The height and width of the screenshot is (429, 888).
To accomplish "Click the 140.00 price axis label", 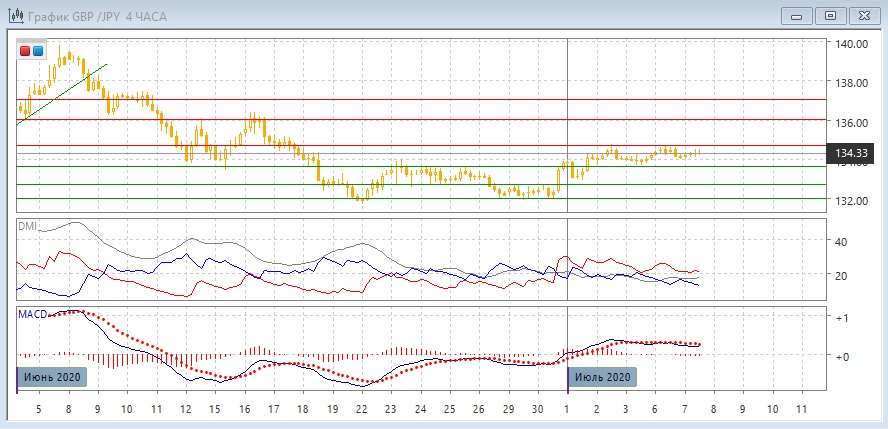I will point(851,45).
